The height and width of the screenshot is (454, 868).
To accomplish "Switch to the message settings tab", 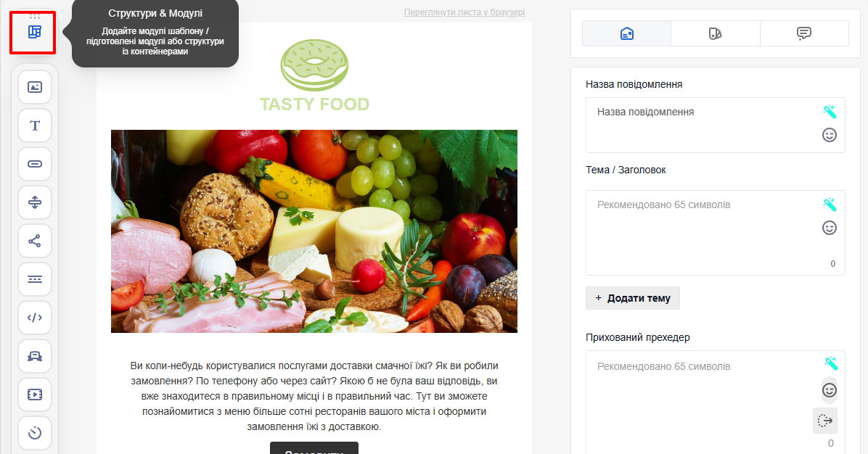I will pos(626,34).
